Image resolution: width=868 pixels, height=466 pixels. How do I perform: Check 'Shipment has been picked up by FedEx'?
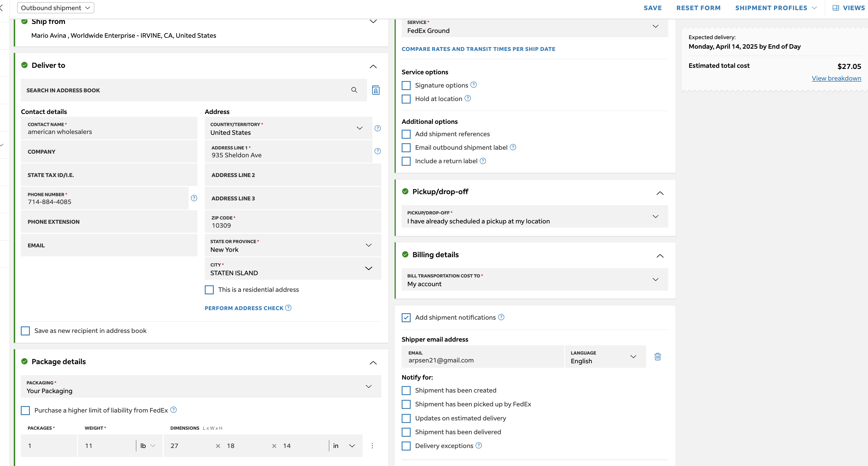click(406, 404)
